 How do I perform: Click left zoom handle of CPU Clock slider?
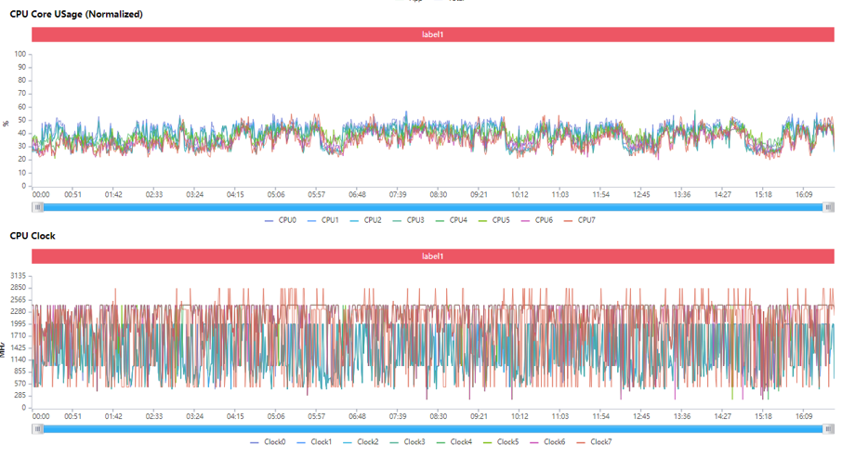point(38,429)
